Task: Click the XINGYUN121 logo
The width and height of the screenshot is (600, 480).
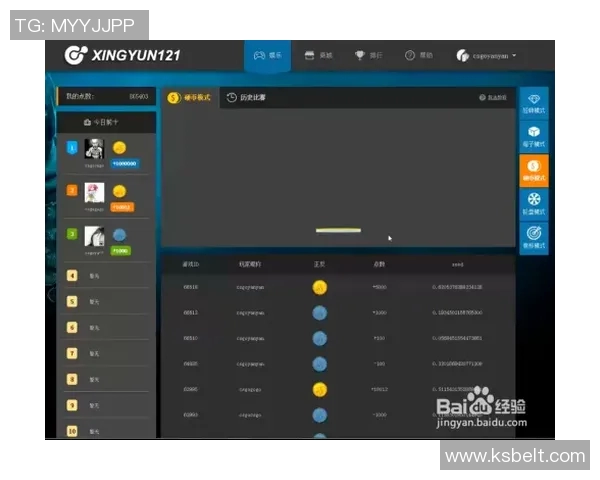Action: [x=122, y=56]
